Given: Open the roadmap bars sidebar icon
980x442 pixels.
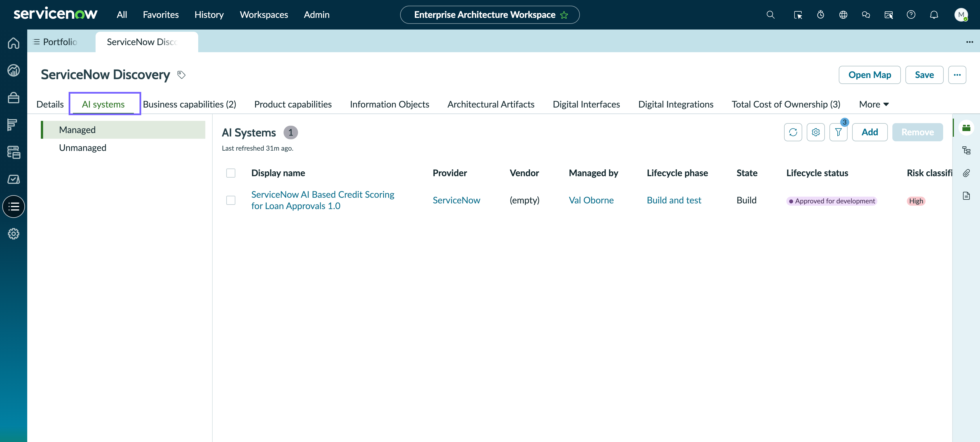Looking at the screenshot, I should tap(14, 125).
